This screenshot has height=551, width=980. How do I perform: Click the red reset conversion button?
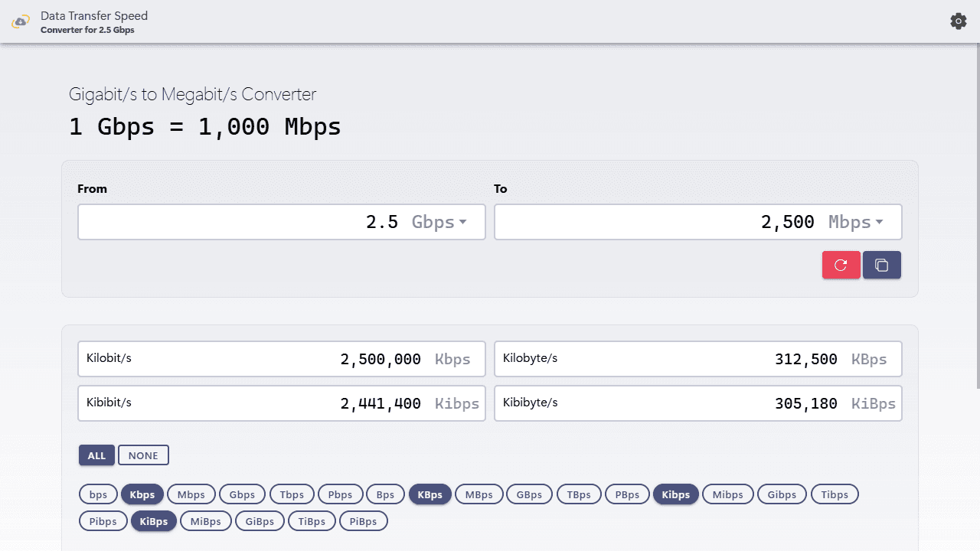(x=841, y=265)
